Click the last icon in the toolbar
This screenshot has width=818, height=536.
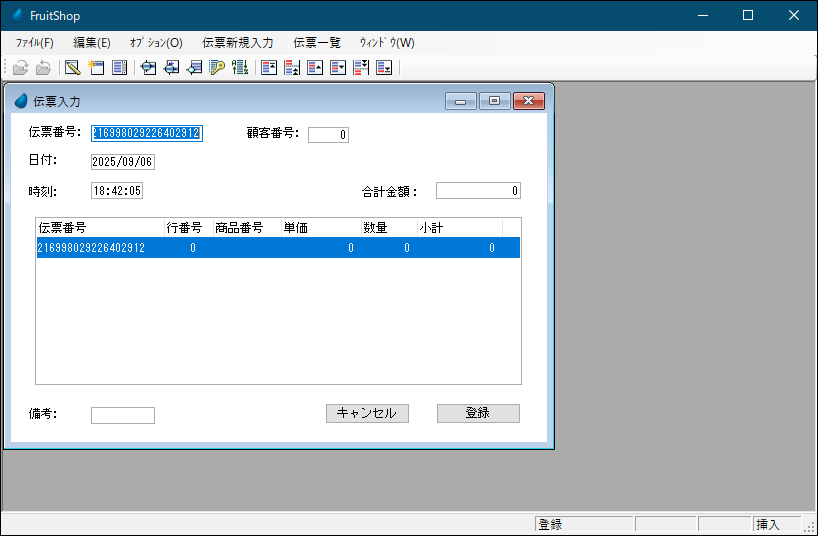click(384, 68)
